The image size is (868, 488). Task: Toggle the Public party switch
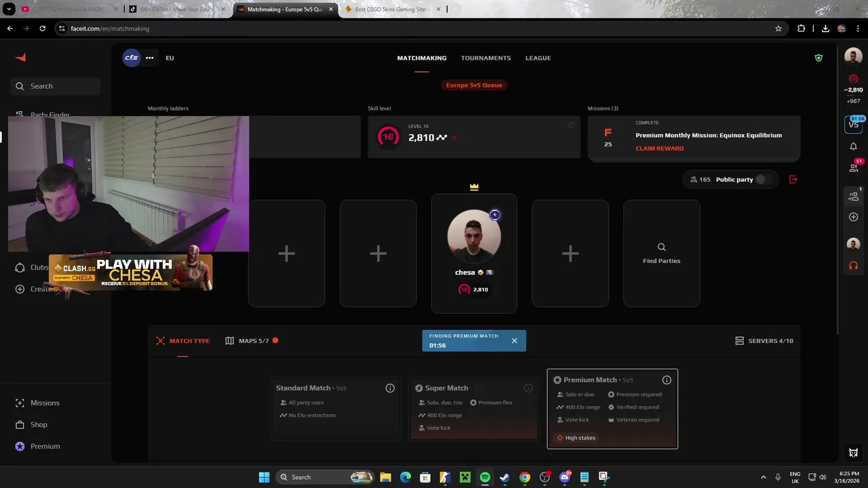click(763, 180)
